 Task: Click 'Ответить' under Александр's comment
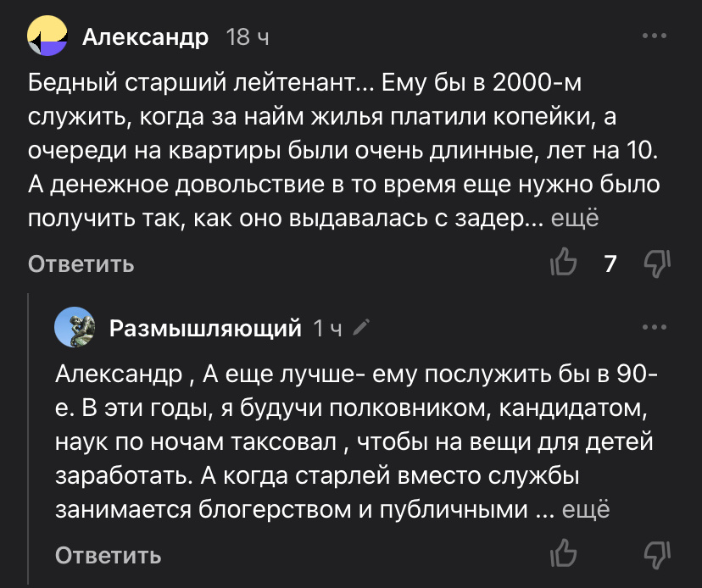click(x=80, y=263)
